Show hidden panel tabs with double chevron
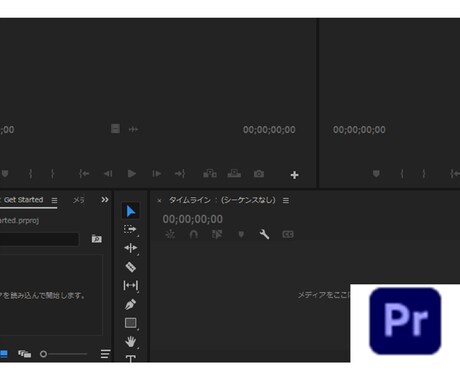Viewport: 460px width, 380px height. (x=105, y=200)
